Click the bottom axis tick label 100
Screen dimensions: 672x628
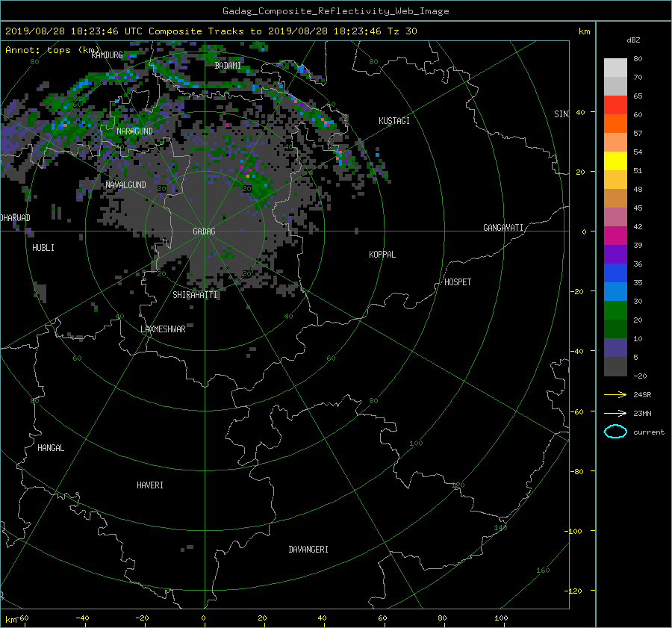point(501,618)
